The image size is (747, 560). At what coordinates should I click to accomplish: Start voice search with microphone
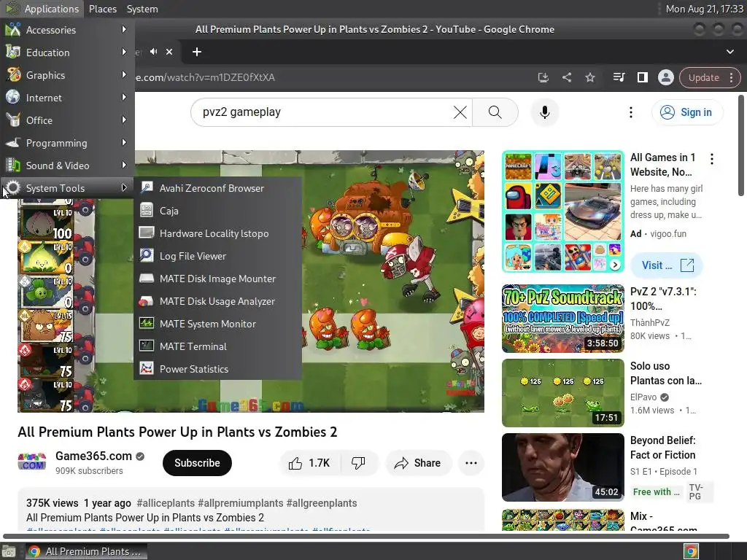pos(544,112)
